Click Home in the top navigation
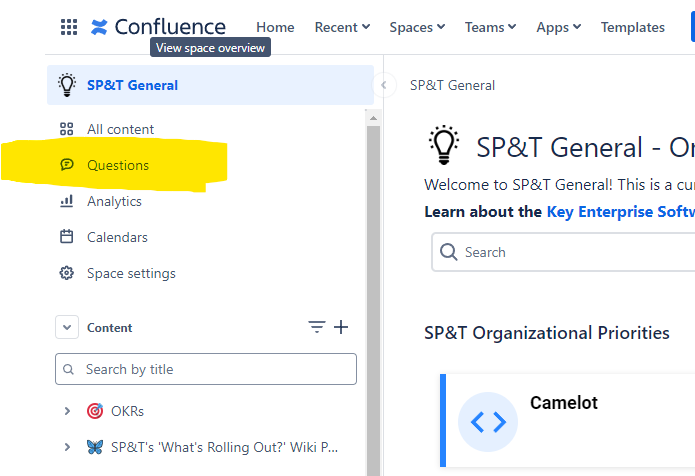Screen dimensions: 695x476 tap(275, 27)
